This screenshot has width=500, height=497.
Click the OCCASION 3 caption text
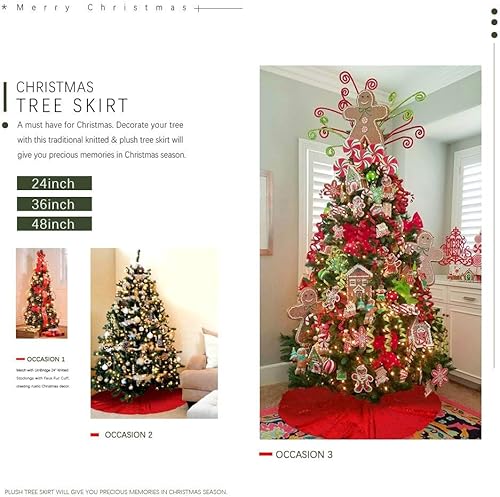pyautogui.click(x=304, y=454)
